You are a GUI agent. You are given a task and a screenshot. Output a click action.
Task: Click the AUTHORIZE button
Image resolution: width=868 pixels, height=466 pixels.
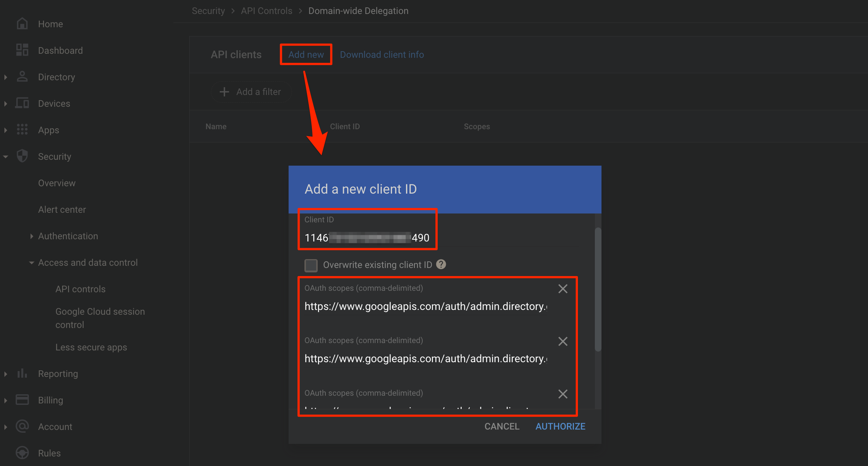coord(560,426)
